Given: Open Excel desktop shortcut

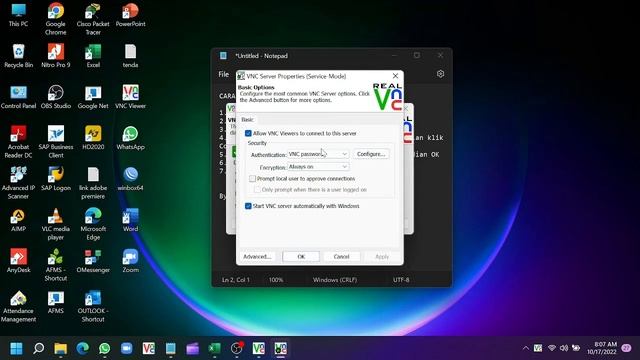Looking at the screenshot, I should click(93, 56).
